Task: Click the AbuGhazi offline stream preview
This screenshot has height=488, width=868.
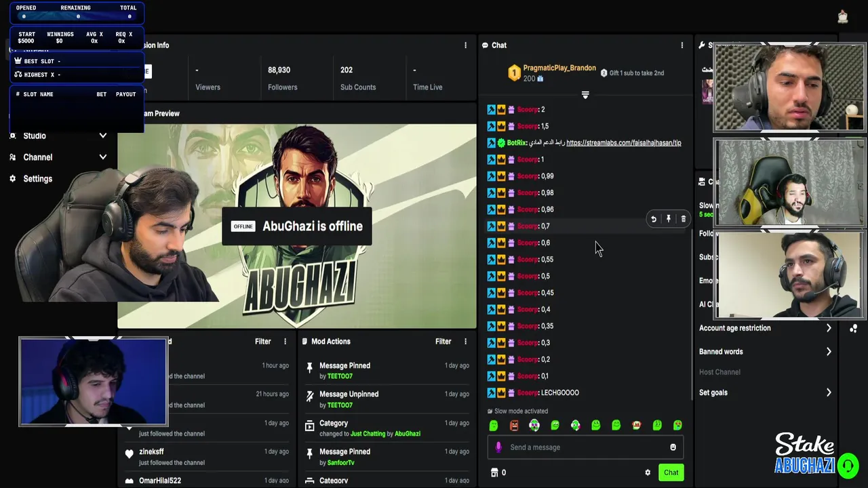Action: tap(297, 226)
